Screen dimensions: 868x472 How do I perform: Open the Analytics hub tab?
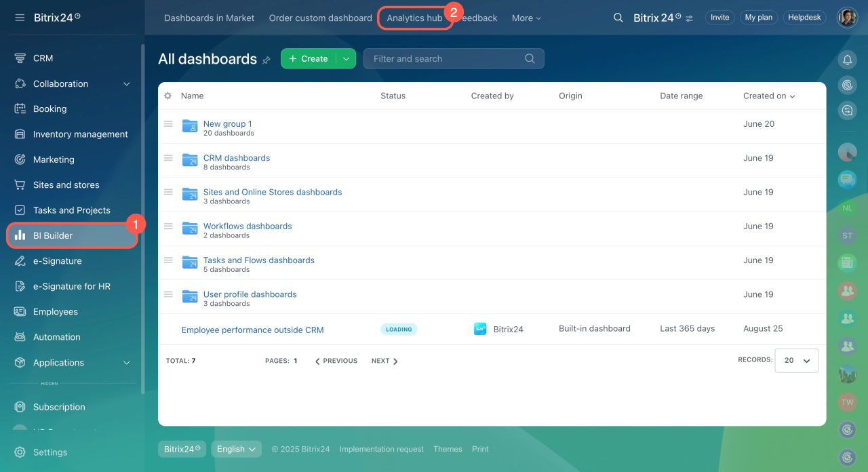point(414,18)
